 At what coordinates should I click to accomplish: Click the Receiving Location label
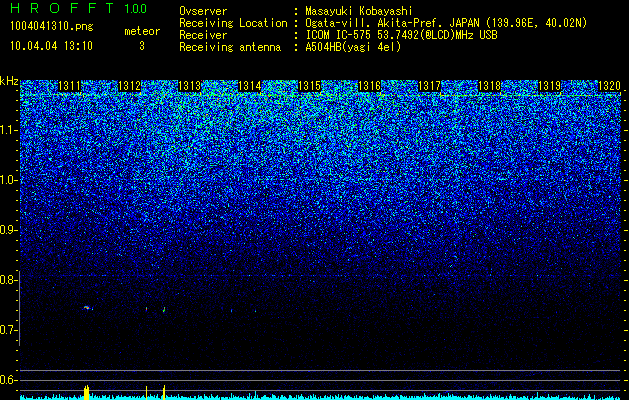(x=233, y=23)
